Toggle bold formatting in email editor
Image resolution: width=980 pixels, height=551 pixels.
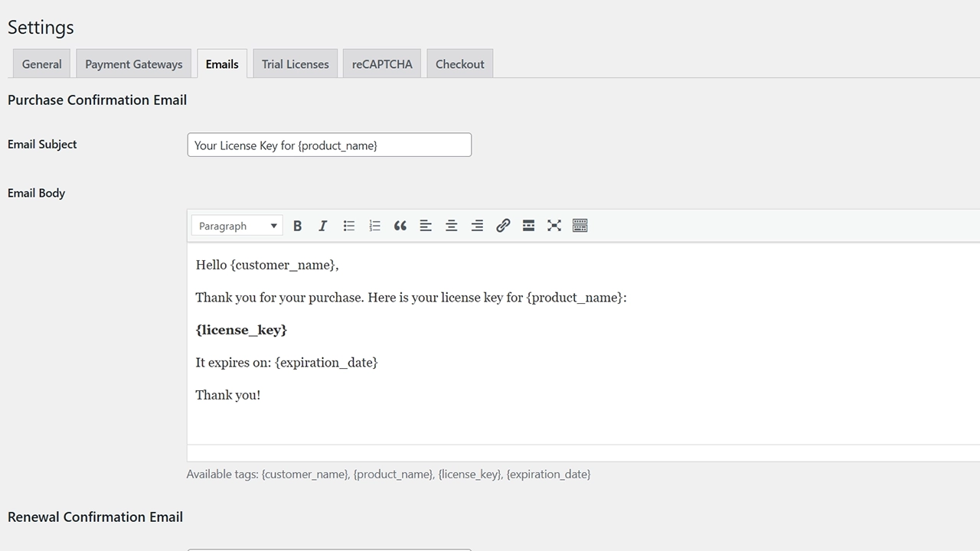298,226
